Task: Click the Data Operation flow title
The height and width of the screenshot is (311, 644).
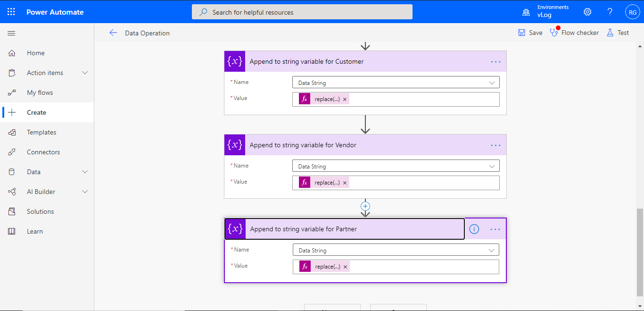Action: (x=147, y=33)
